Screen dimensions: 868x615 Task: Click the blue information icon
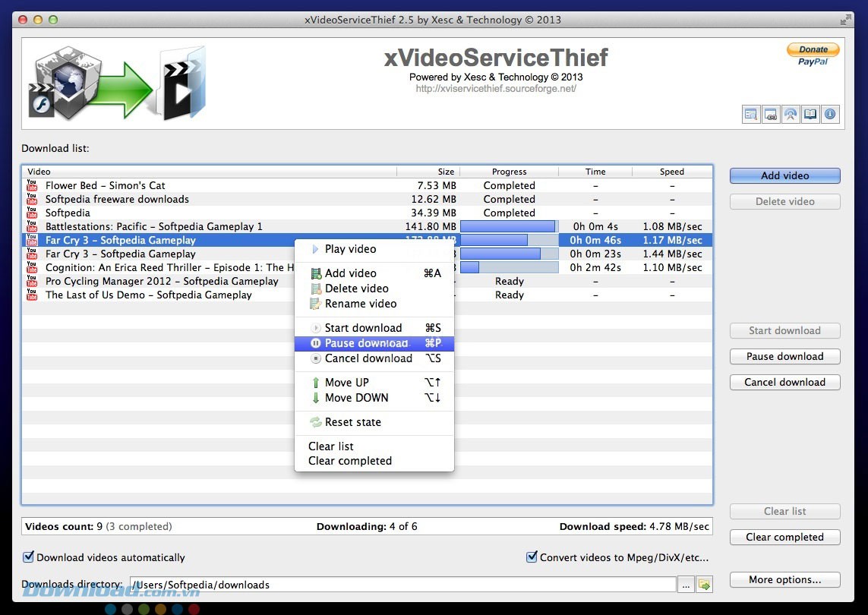830,115
